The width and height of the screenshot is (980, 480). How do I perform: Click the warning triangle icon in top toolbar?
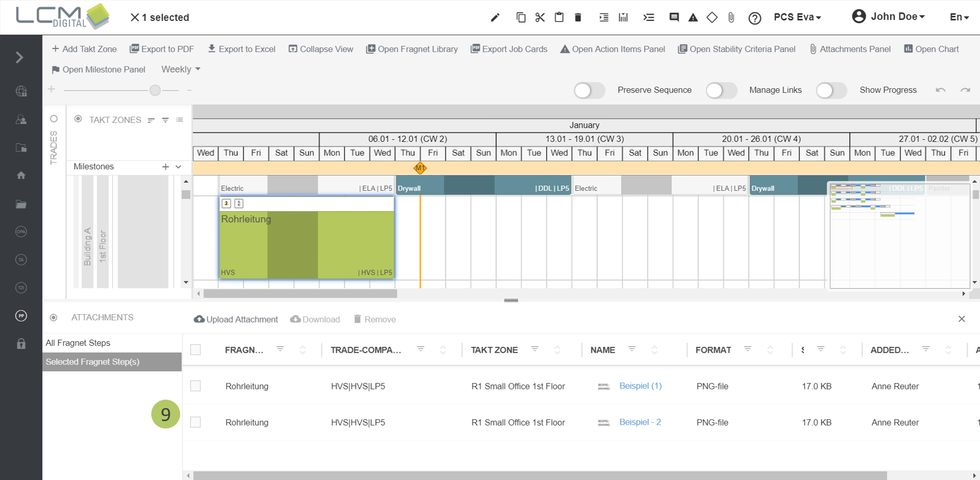(x=693, y=18)
